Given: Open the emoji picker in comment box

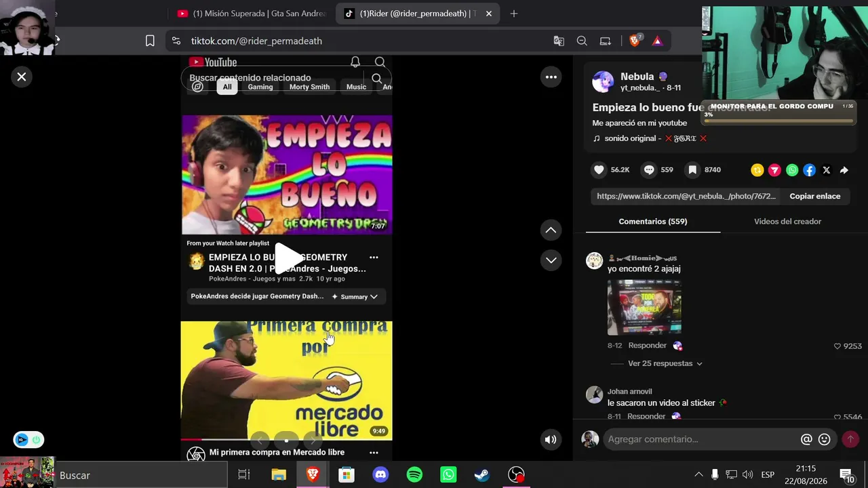Looking at the screenshot, I should point(825,439).
